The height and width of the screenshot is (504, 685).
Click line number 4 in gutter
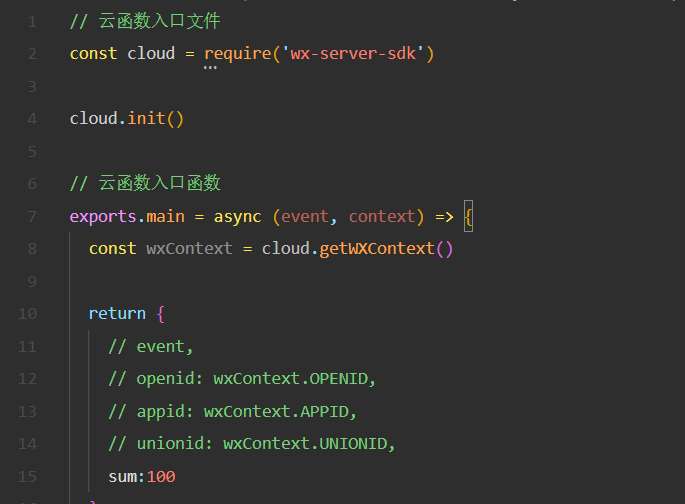tap(32, 118)
